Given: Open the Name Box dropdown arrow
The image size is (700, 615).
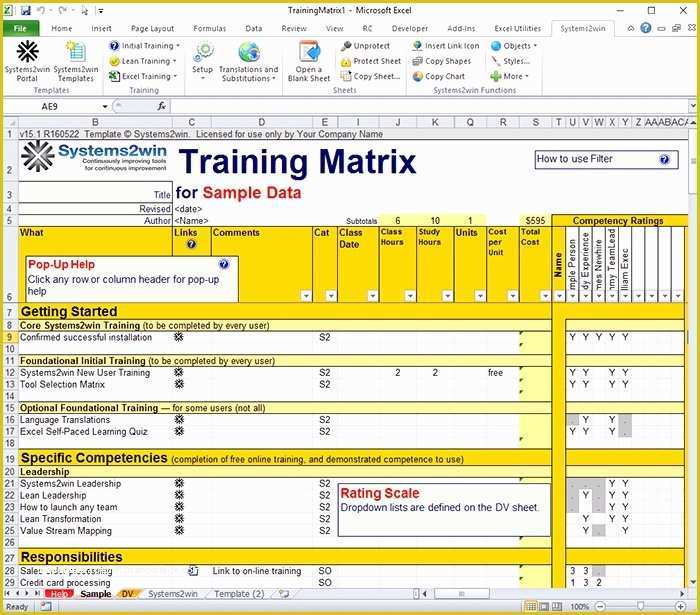Looking at the screenshot, I should (105, 106).
